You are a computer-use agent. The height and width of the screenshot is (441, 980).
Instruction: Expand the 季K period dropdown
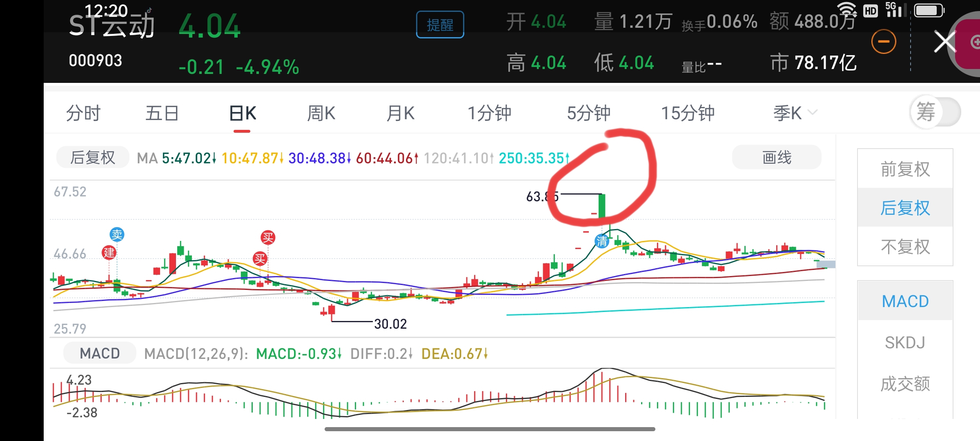795,113
